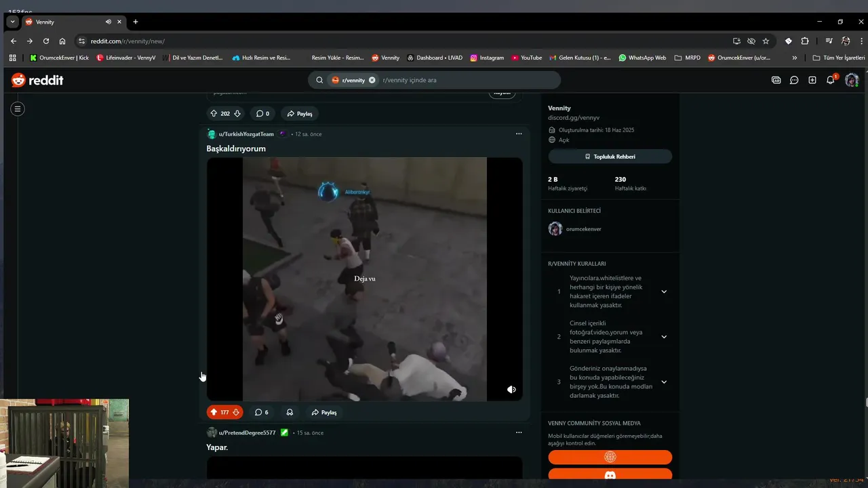The image size is (868, 488).
Task: Show more bookmarks chevron
Action: [795, 58]
